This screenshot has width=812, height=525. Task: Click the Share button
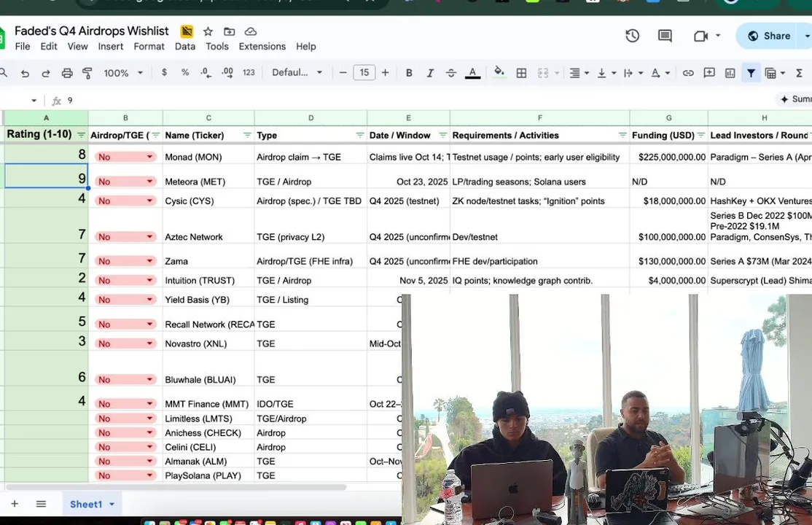[768, 36]
